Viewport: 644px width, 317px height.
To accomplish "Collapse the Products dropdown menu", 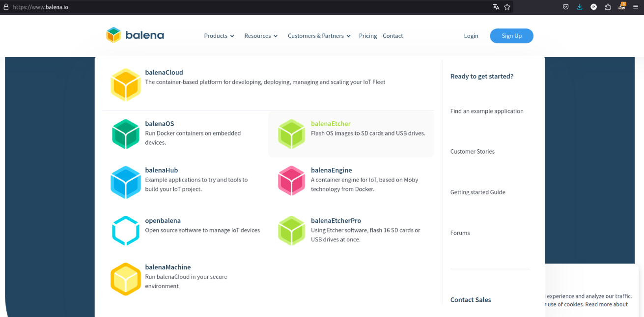I will [x=219, y=36].
